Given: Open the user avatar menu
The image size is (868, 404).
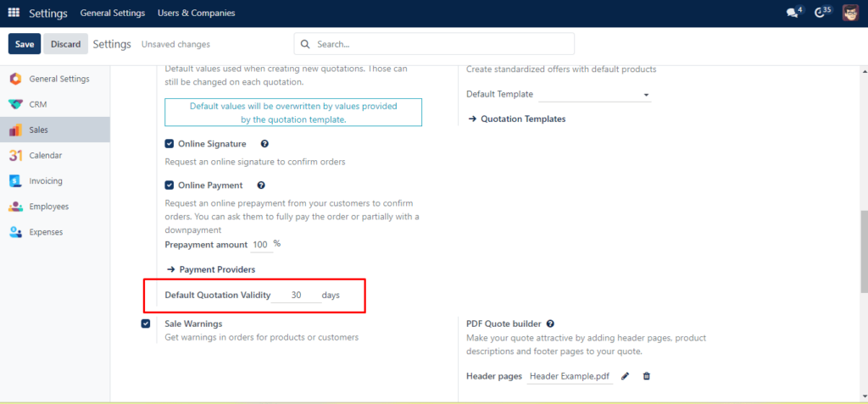Looking at the screenshot, I should 850,13.
